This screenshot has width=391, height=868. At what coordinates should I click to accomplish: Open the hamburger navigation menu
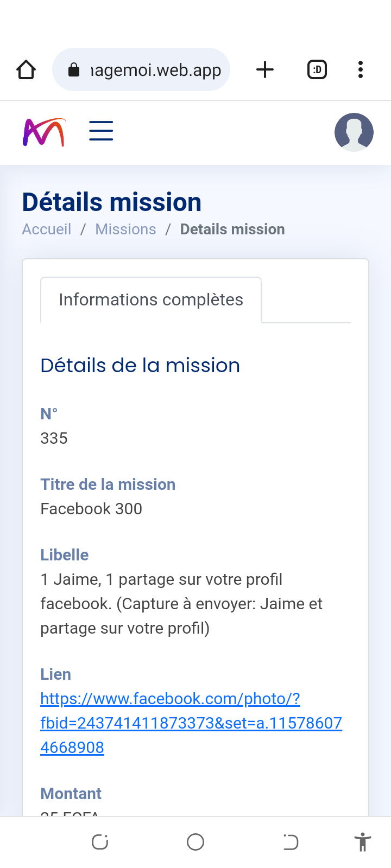(x=101, y=131)
